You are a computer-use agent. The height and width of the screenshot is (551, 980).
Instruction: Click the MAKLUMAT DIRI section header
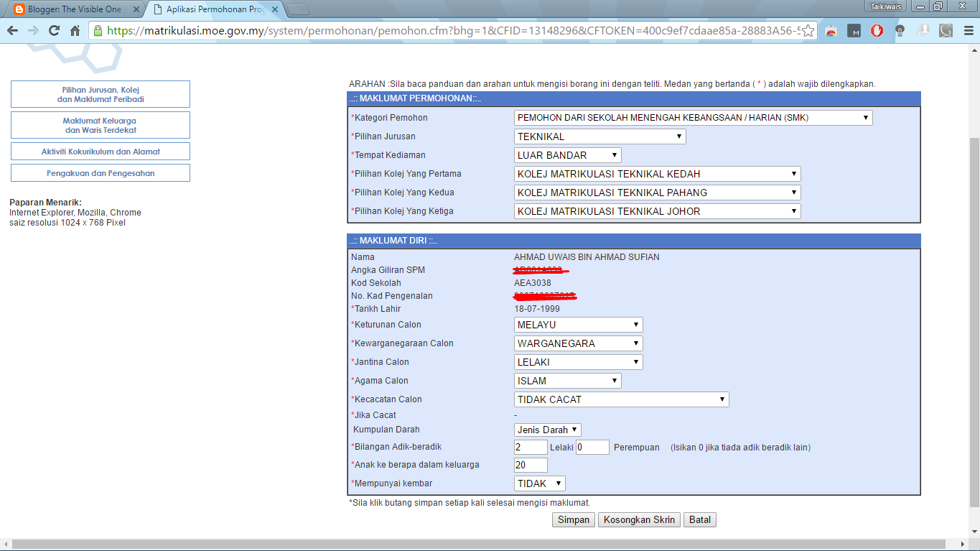point(634,241)
